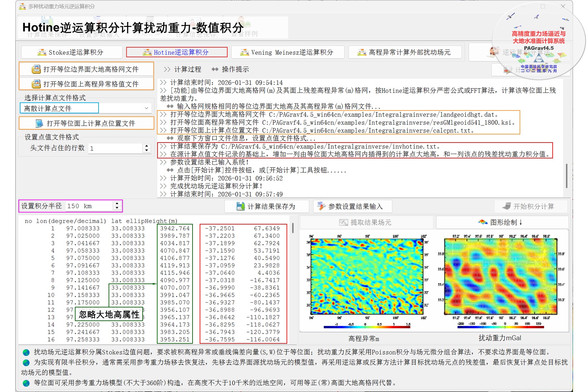Open the 图形绘制 dropdown button
588x392 pixels.
(x=502, y=222)
